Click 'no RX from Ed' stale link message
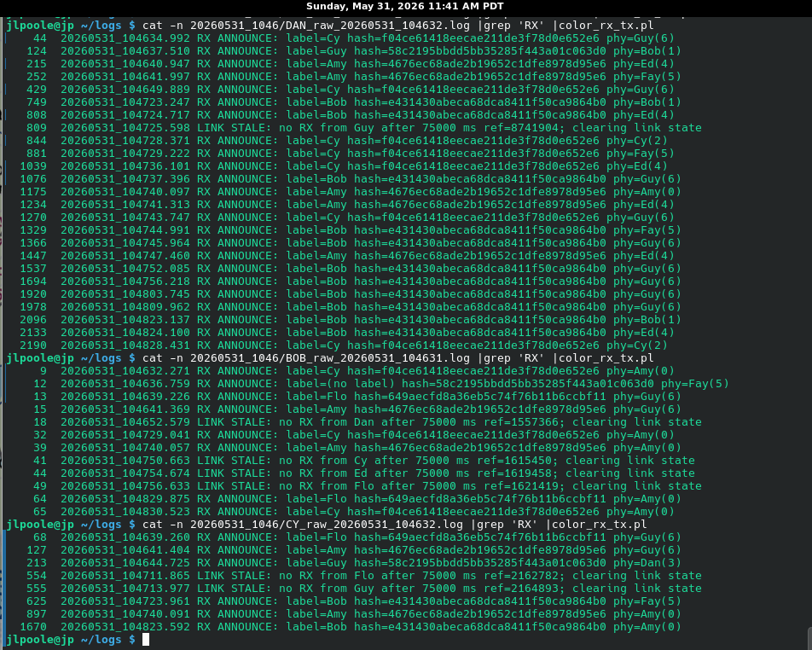Image resolution: width=812 pixels, height=650 pixels. [x=323, y=473]
